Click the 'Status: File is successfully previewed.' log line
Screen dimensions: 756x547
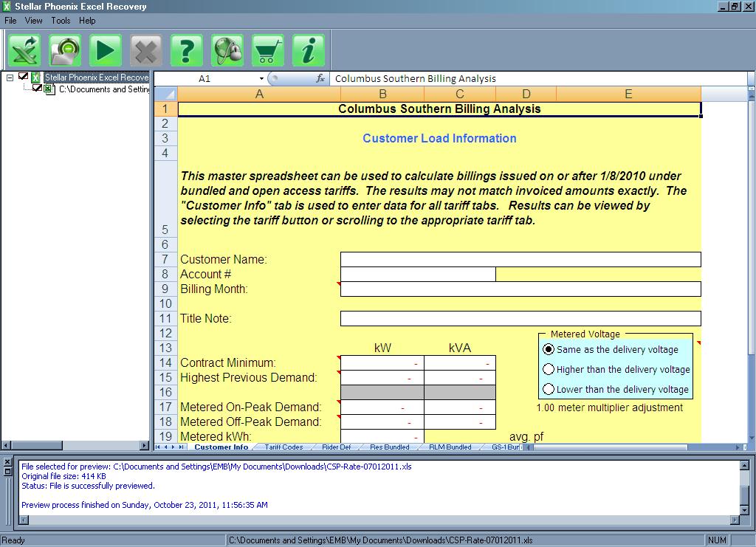[89, 486]
